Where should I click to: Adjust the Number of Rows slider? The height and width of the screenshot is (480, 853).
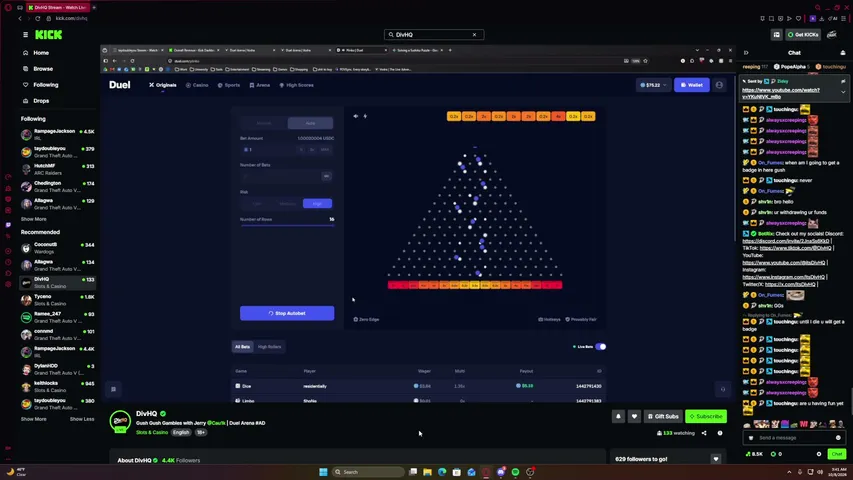click(x=287, y=225)
